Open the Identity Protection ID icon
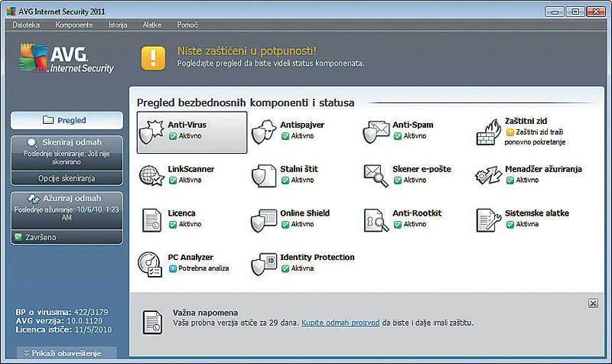The height and width of the screenshot is (364, 612). tap(263, 265)
